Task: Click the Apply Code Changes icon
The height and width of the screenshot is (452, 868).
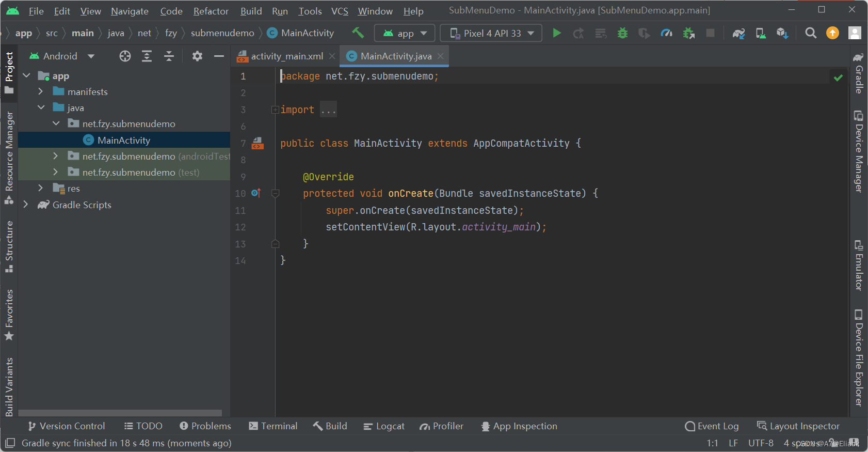Action: click(601, 33)
